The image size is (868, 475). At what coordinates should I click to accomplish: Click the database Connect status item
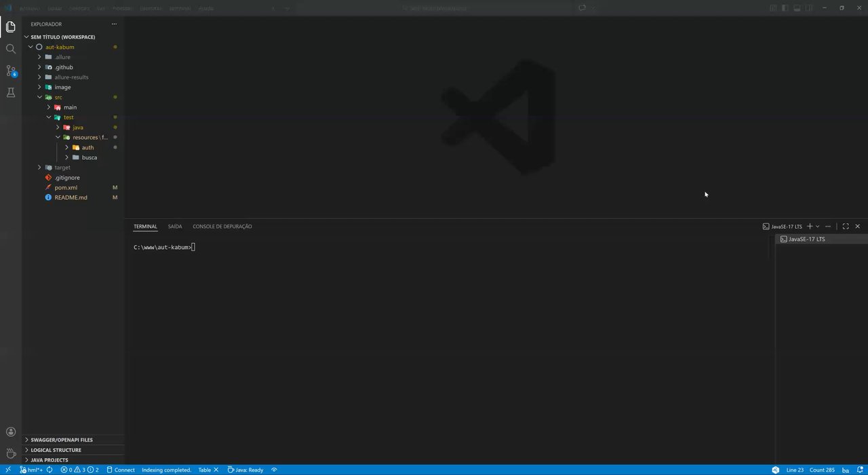click(x=121, y=470)
